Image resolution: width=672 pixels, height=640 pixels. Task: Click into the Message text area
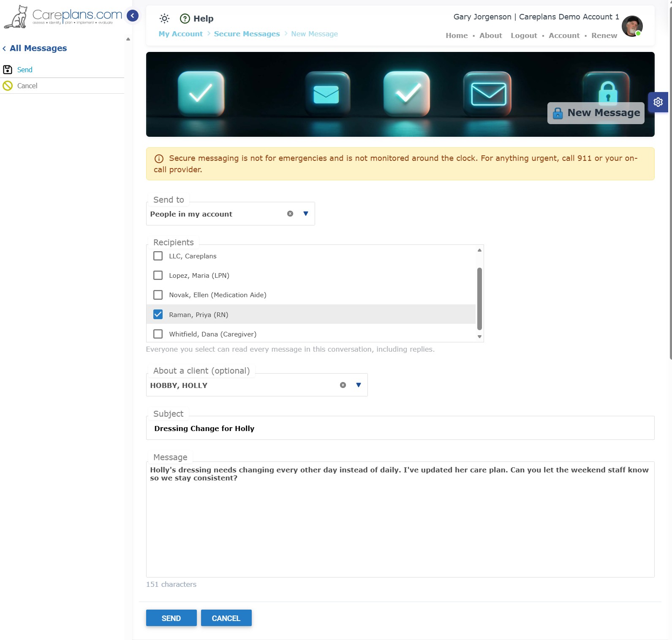pos(400,519)
